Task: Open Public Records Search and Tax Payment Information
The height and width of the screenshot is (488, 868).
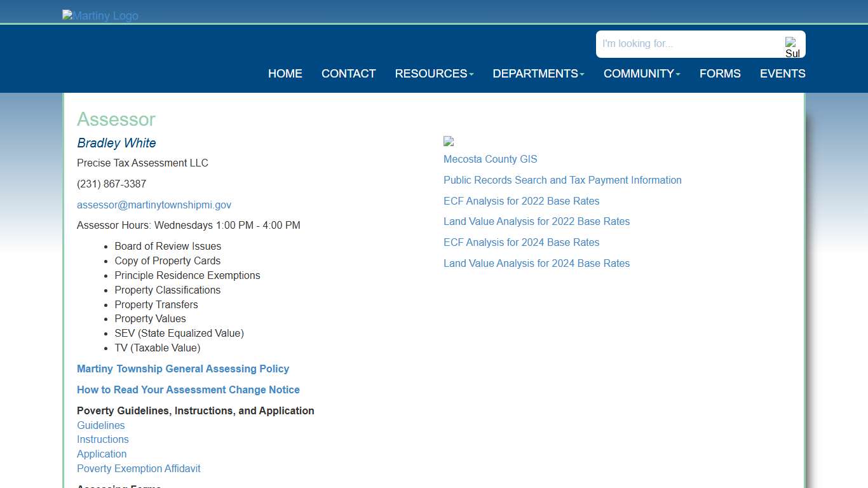Action: coord(562,180)
